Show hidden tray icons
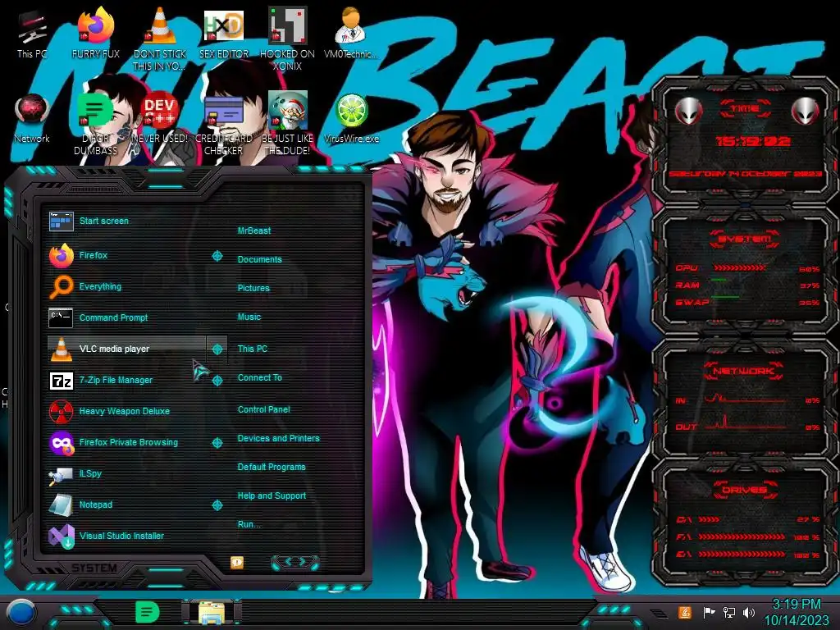 click(658, 613)
